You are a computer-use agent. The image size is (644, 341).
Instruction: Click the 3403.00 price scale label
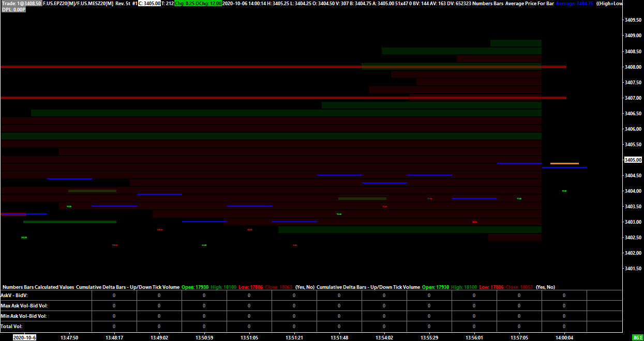click(633, 222)
